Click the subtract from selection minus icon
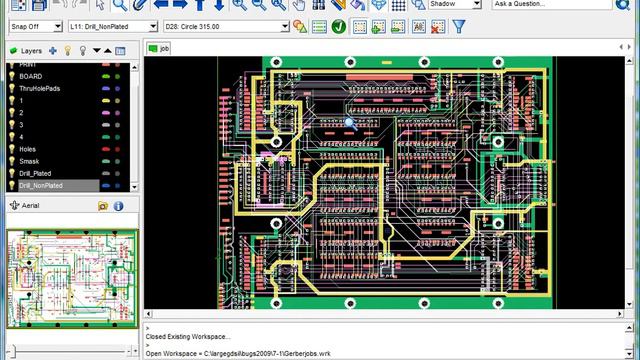Screen dimensions: 640x360 click(x=398, y=27)
